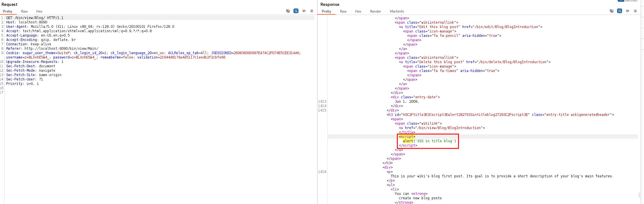644x204 pixels.
Task: Click the Response panel vertical scrollbar thumb
Action: [x=639, y=195]
